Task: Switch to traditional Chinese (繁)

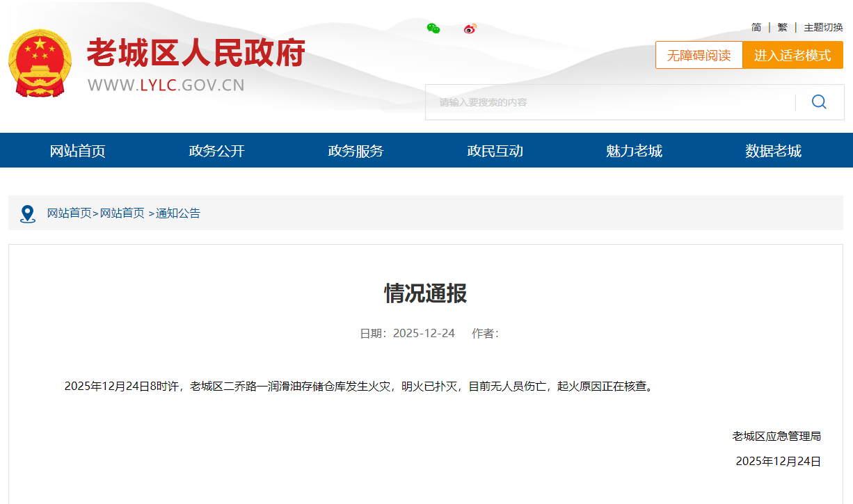Action: click(783, 28)
